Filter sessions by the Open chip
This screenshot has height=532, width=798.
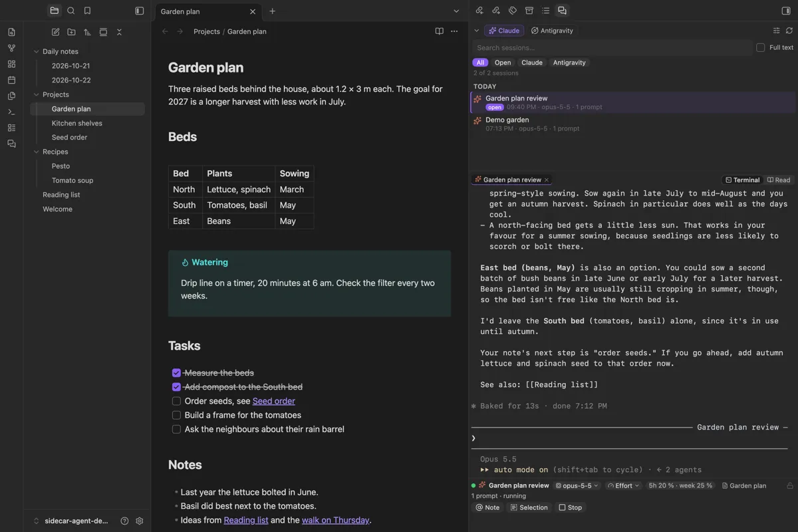pos(503,63)
